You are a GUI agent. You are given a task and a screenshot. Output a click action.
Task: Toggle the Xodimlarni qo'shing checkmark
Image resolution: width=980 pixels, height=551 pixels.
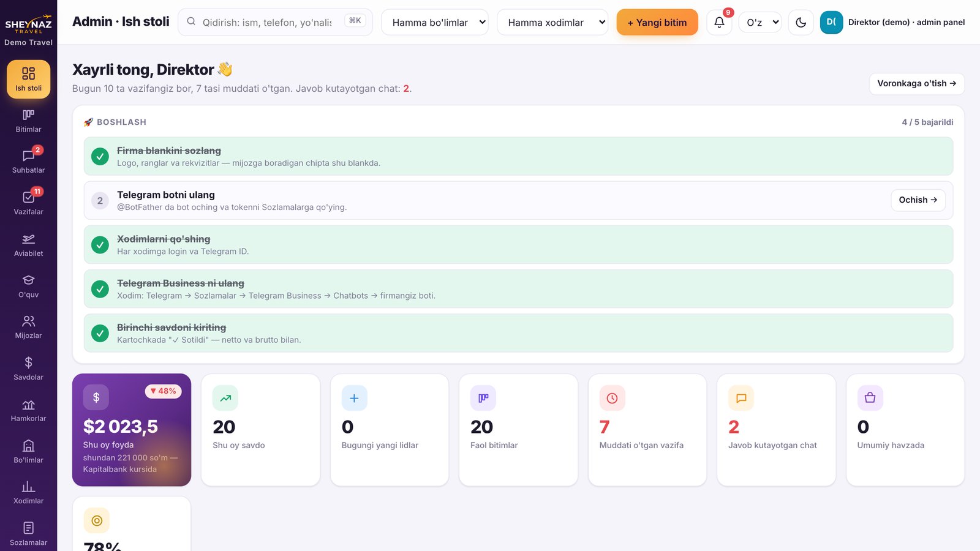coord(100,245)
